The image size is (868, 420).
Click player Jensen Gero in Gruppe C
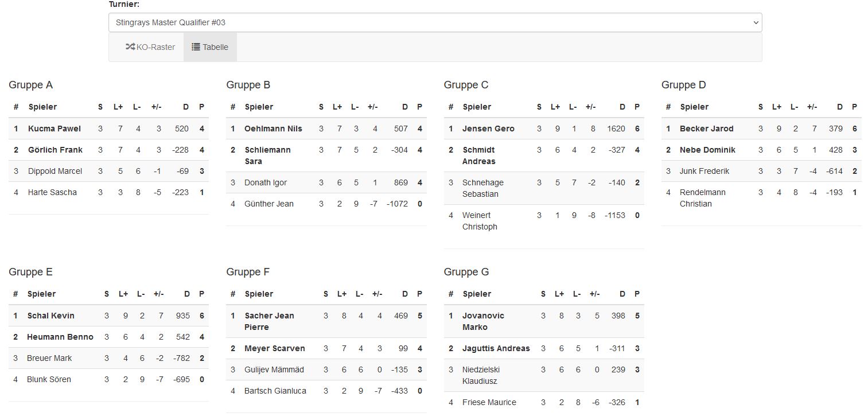coord(488,129)
